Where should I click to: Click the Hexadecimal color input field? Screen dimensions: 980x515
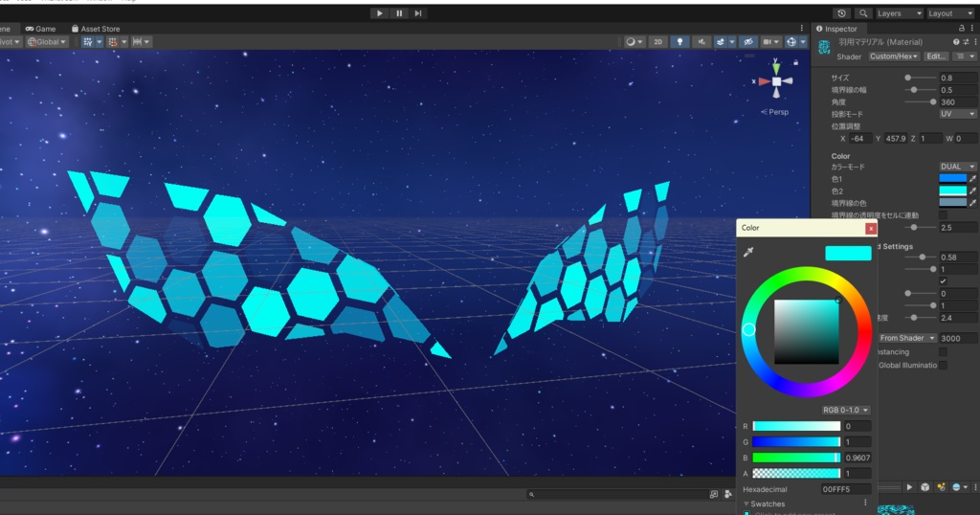click(846, 489)
